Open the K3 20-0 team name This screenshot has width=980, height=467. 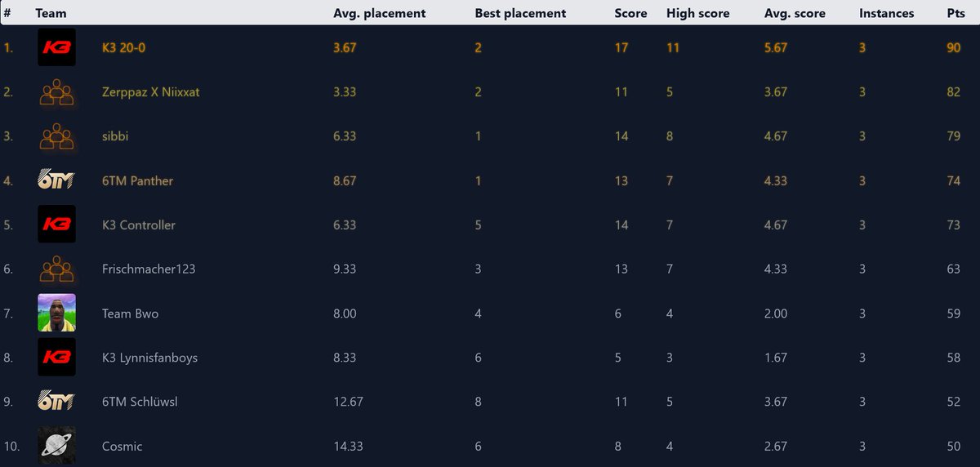124,47
